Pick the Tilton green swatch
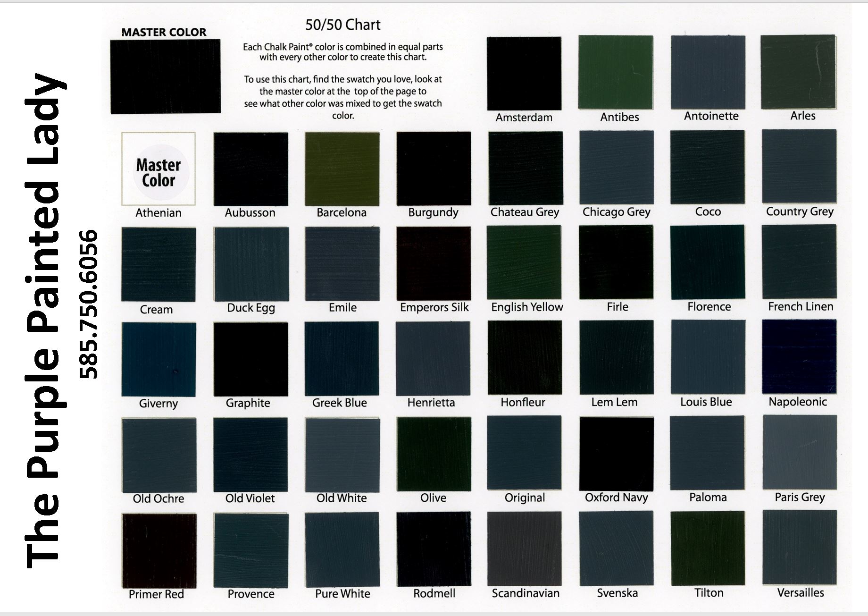Image resolution: width=868 pixels, height=616 pixels. (x=708, y=548)
